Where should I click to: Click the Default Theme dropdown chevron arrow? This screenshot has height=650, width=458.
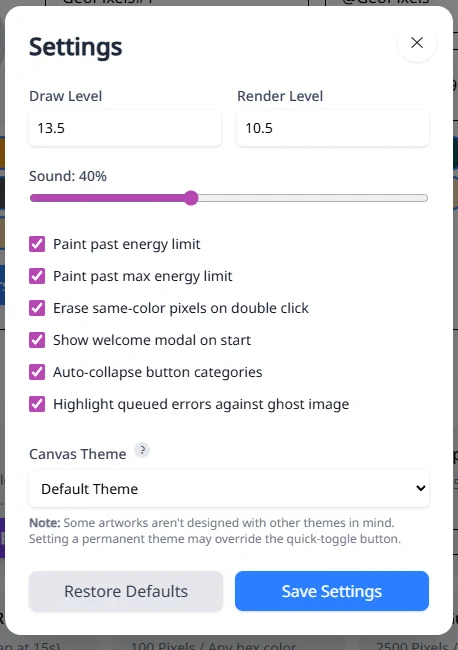click(420, 488)
